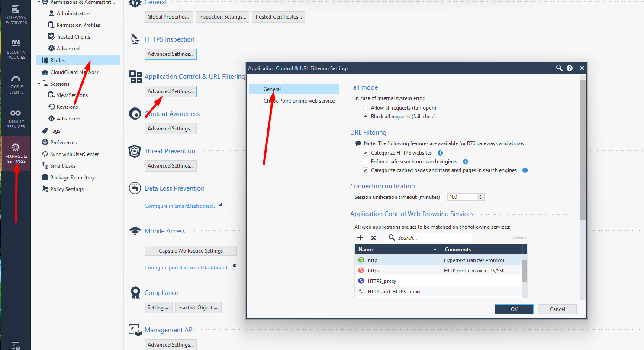
Task: Open the command line icon in the sidebar
Action: (x=16, y=345)
